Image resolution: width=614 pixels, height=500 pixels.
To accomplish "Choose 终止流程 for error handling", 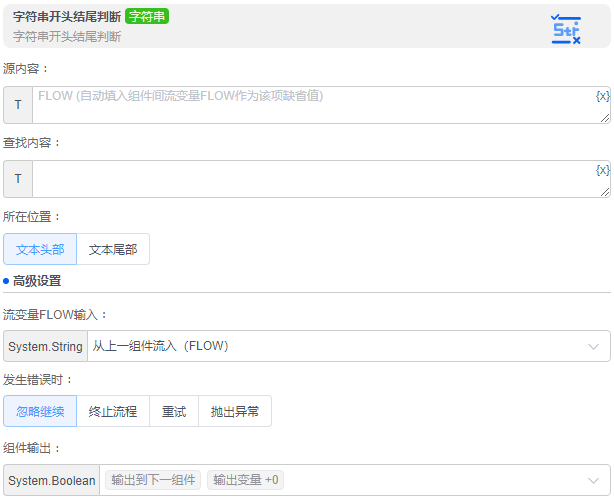I will (113, 411).
